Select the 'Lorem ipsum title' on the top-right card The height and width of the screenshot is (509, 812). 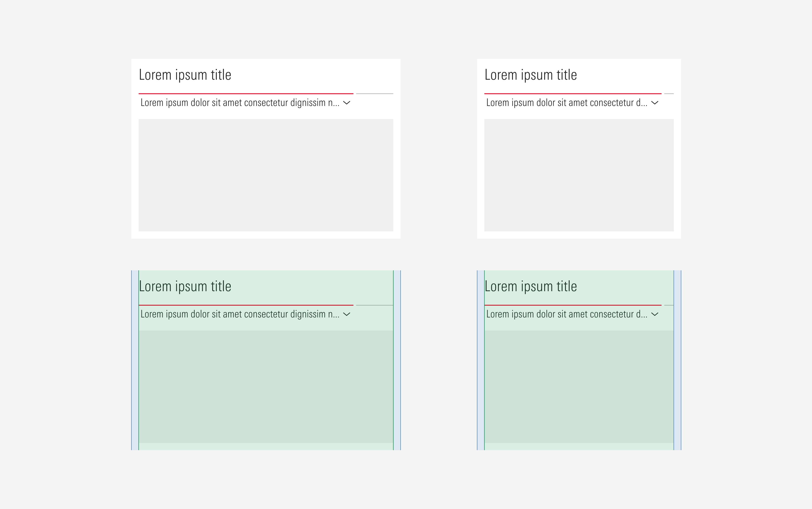[x=531, y=75]
